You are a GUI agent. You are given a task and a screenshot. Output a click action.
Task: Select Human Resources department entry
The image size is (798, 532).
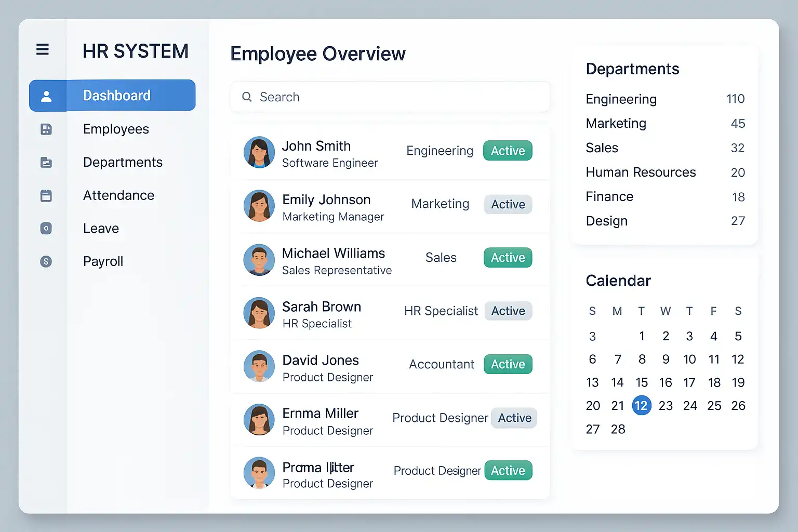(x=641, y=172)
